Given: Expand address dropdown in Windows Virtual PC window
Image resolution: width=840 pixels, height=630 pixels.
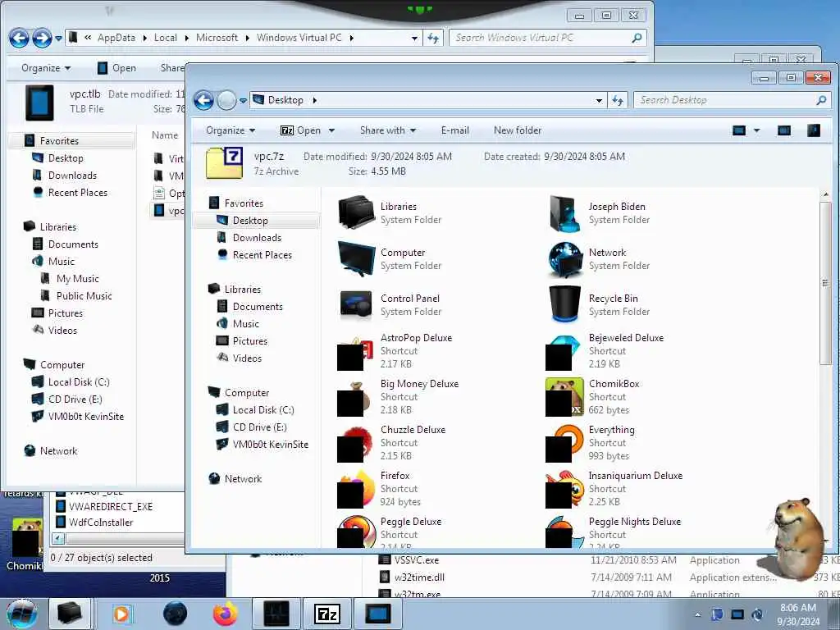Looking at the screenshot, I should (x=414, y=38).
